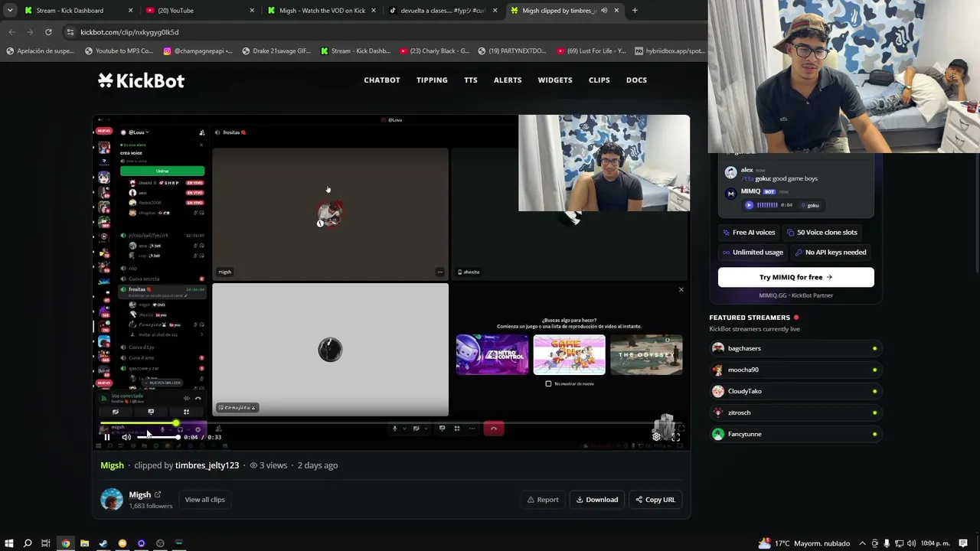This screenshot has width=980, height=551.
Task: Go forward with the browser arrow
Action: click(30, 32)
